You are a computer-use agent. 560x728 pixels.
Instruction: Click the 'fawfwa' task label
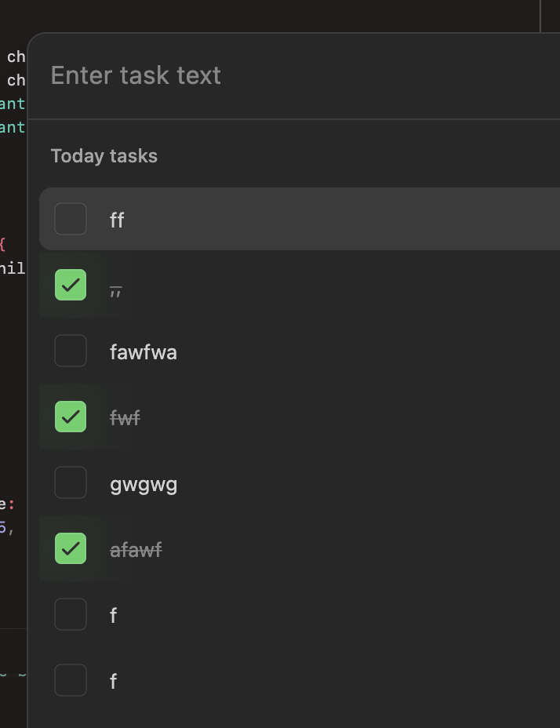(x=144, y=352)
